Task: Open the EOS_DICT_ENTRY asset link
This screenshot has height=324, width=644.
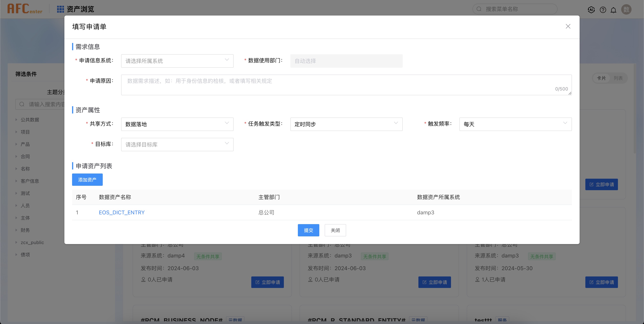Action: coord(122,212)
